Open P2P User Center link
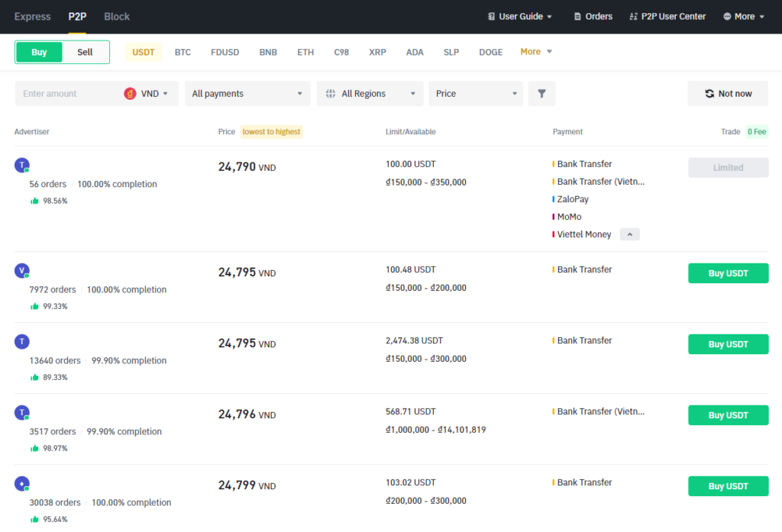Image resolution: width=782 pixels, height=532 pixels. coord(667,17)
